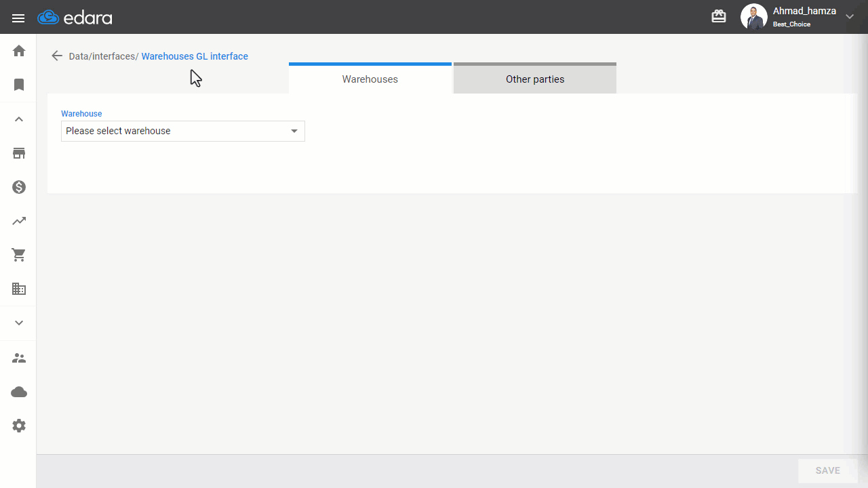Open the Please select warehouse dropdown

(183, 131)
